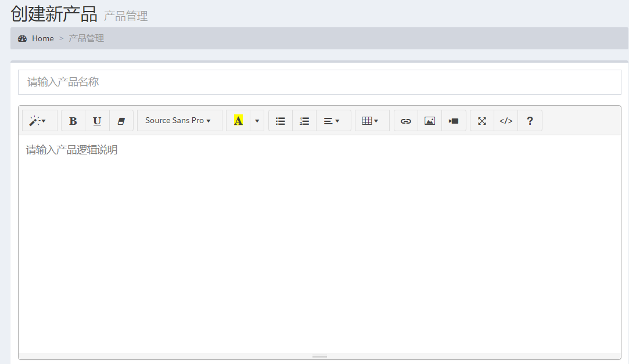Screen dimensions: 629x364
Task: Click the product name input field
Action: point(319,82)
